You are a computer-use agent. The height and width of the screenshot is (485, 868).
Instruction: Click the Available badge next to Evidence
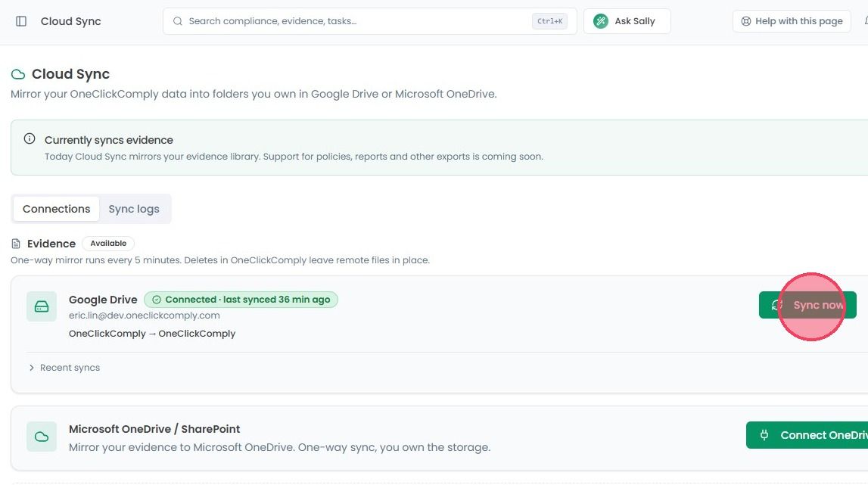click(x=108, y=243)
